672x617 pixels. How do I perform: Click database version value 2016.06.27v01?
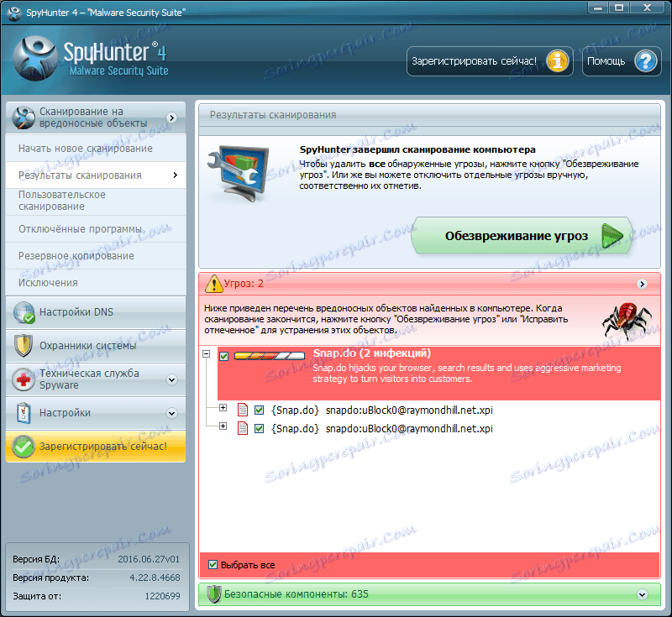tap(149, 559)
